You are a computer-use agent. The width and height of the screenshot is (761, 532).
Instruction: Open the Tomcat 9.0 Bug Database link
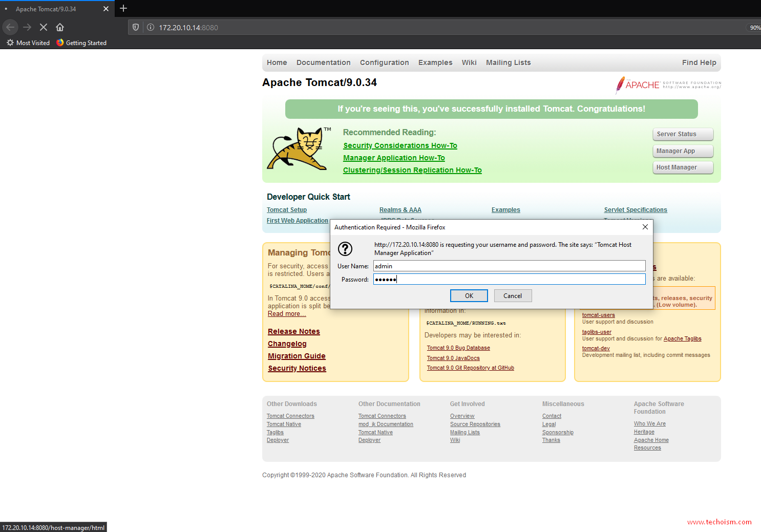coord(458,348)
